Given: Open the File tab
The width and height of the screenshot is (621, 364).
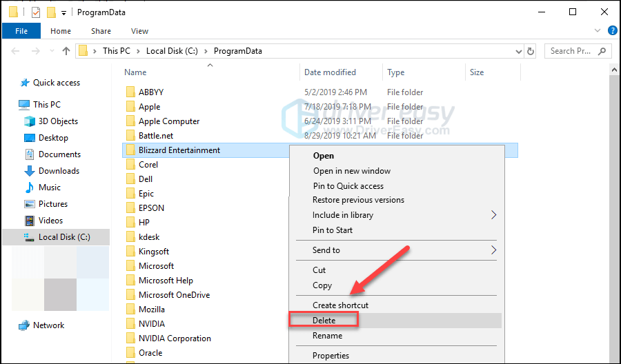Looking at the screenshot, I should (x=21, y=31).
